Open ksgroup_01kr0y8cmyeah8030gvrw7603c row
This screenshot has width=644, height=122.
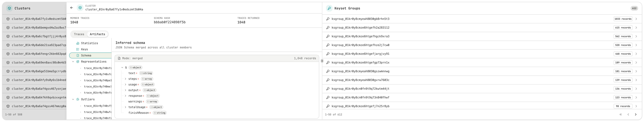coord(482,80)
